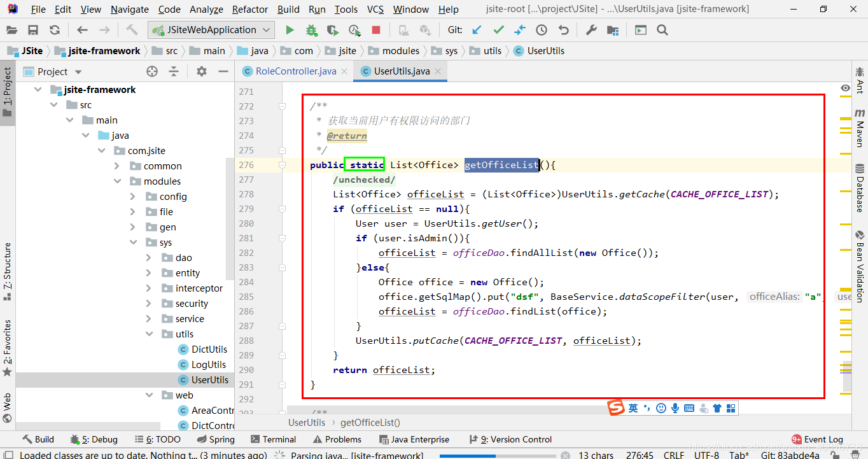The image size is (868, 459).
Task: Open a file with the toolbar folder icon
Action: (12, 30)
